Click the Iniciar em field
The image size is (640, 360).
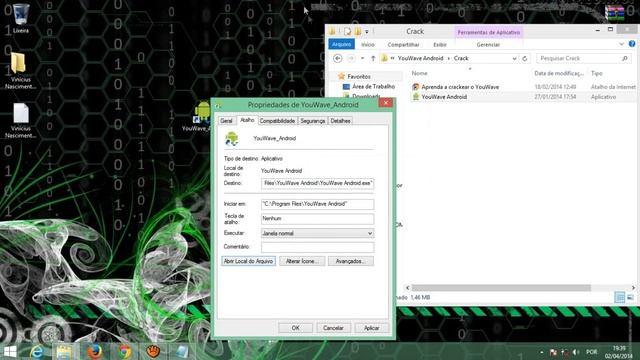[318, 204]
